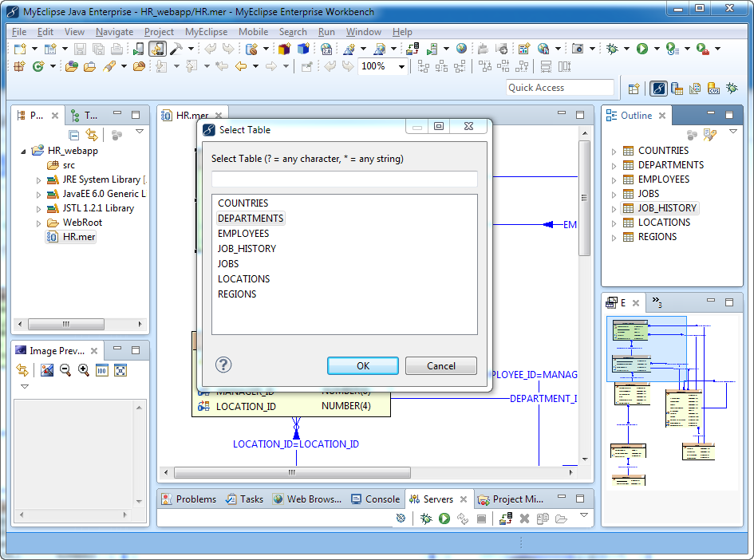Expand the EMPLOYEES table in Outline
This screenshot has width=754, height=560.
click(x=614, y=180)
